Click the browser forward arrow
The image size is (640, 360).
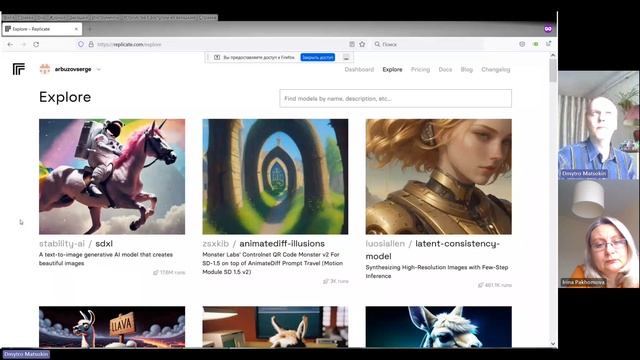tap(23, 44)
